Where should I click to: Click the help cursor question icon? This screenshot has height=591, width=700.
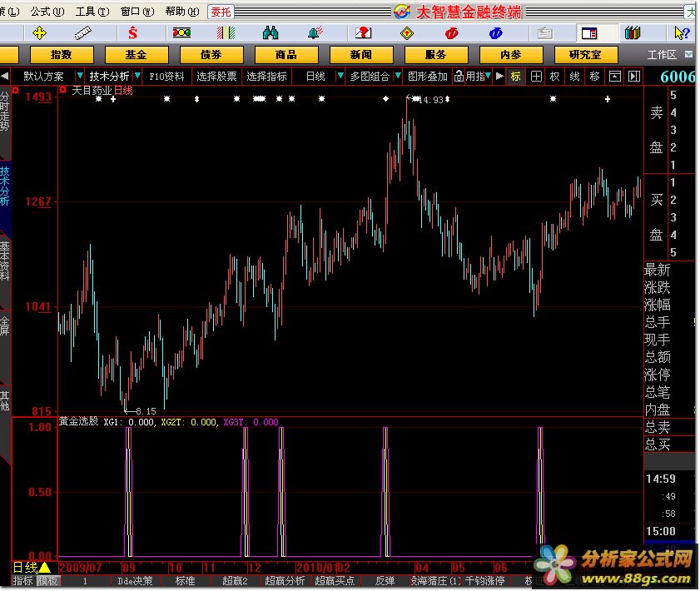[x=683, y=33]
